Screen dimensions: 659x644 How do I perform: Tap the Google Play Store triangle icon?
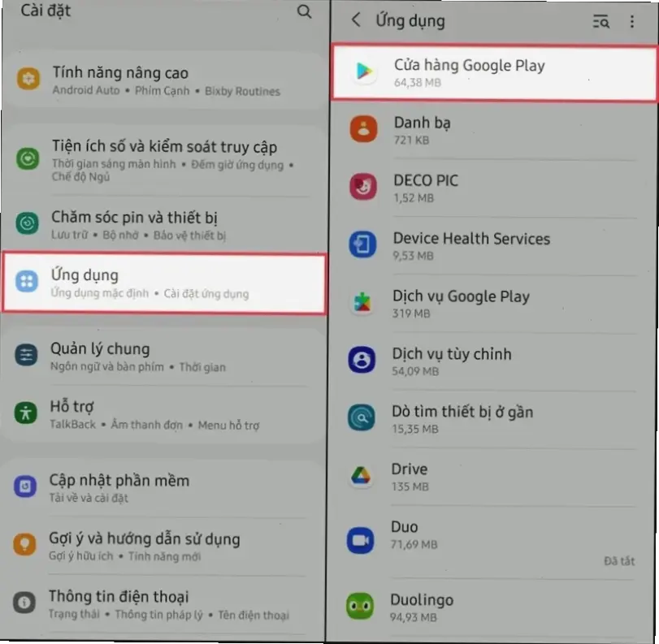click(364, 71)
